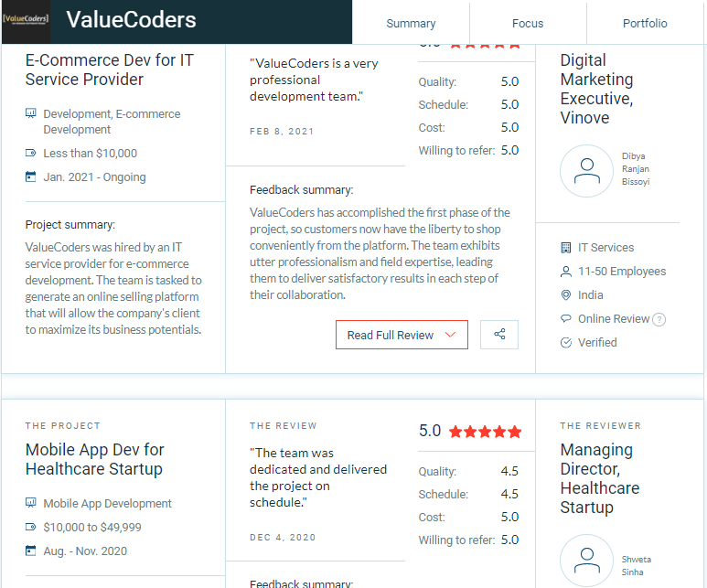Image resolution: width=707 pixels, height=588 pixels.
Task: Switch to the Focus tab
Action: pyautogui.click(x=528, y=23)
